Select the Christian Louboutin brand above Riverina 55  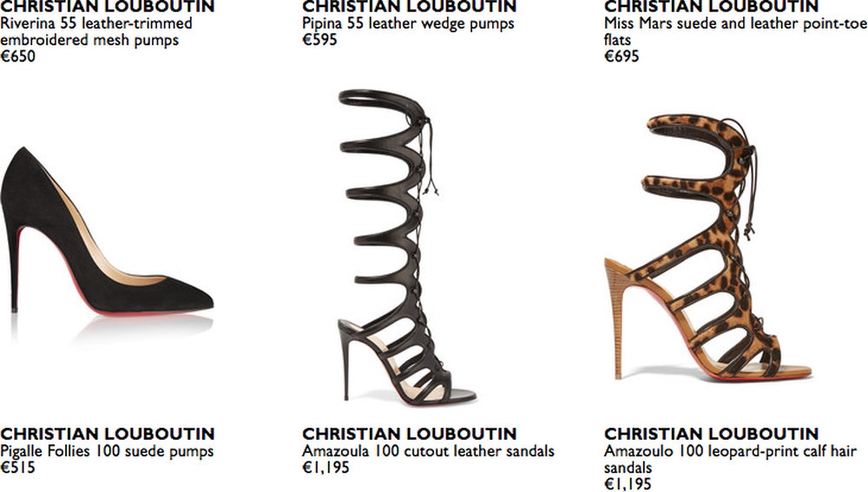point(108,7)
